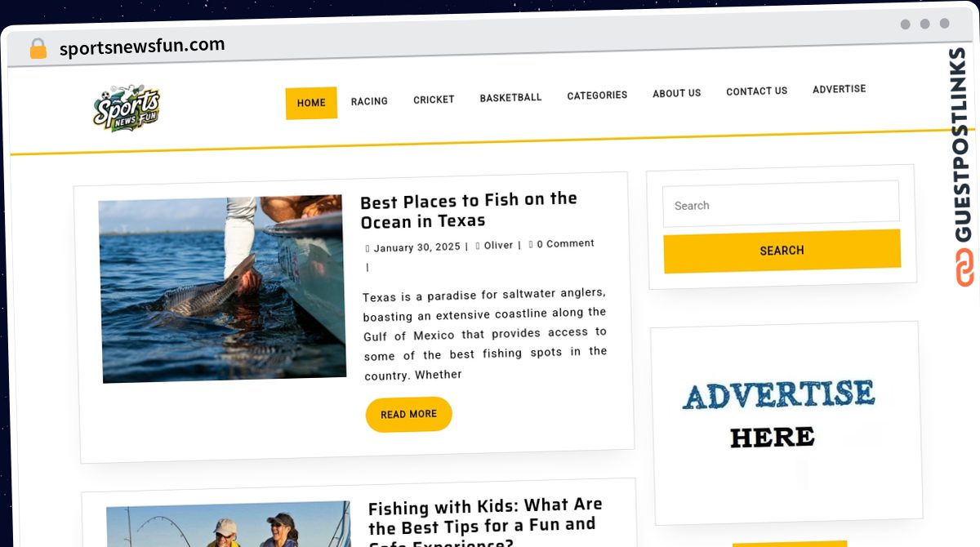Click the padlock icon in address bar
This screenshot has height=547, width=980.
coord(38,49)
